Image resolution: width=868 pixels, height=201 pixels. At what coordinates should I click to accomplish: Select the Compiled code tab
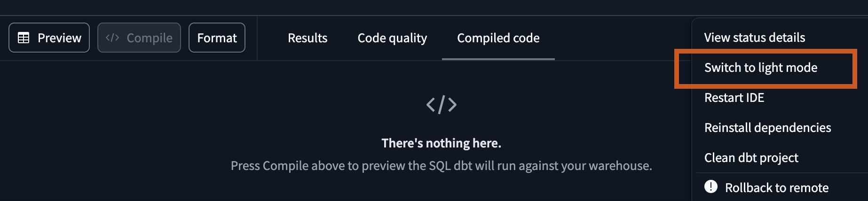coord(498,38)
